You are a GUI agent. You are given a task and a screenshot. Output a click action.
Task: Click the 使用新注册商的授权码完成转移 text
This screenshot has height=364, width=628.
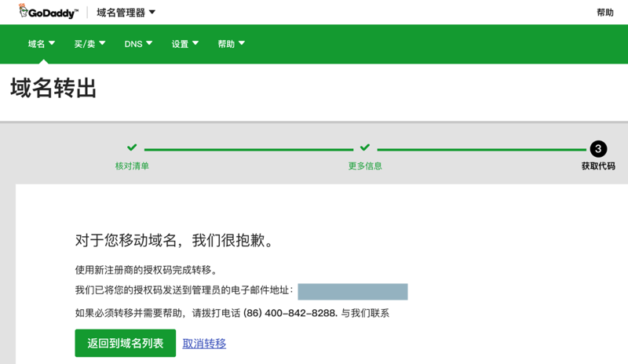pyautogui.click(x=146, y=270)
